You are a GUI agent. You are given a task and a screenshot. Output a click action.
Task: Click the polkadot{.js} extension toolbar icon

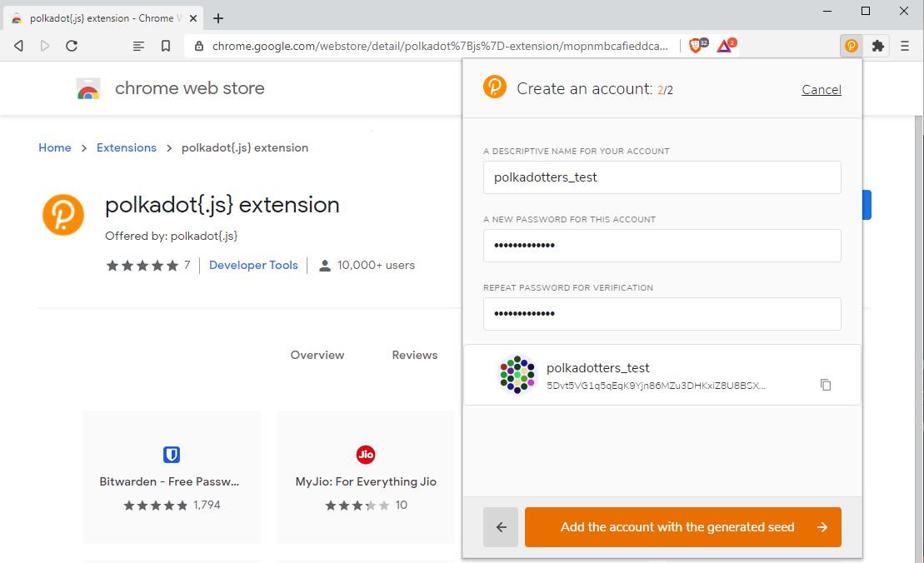(851, 46)
